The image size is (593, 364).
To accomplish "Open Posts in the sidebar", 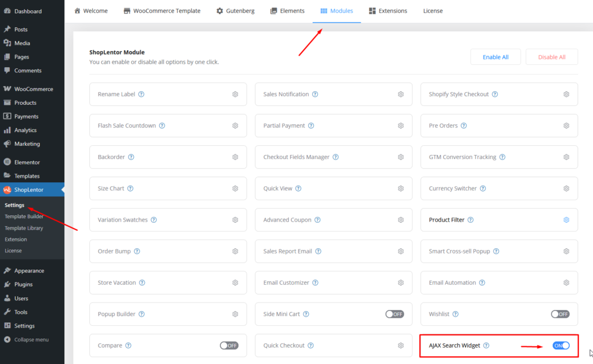I will pyautogui.click(x=32, y=29).
